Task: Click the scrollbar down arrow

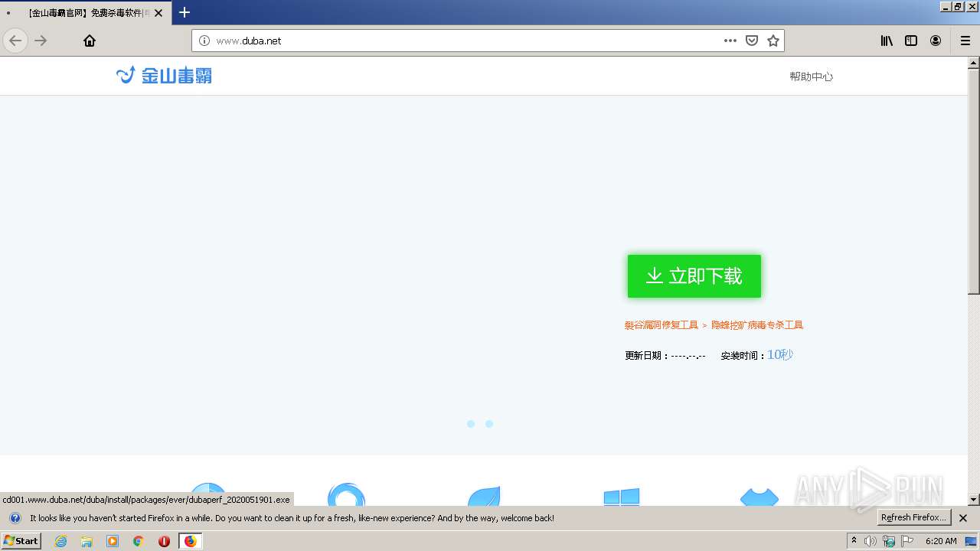Action: [x=974, y=500]
